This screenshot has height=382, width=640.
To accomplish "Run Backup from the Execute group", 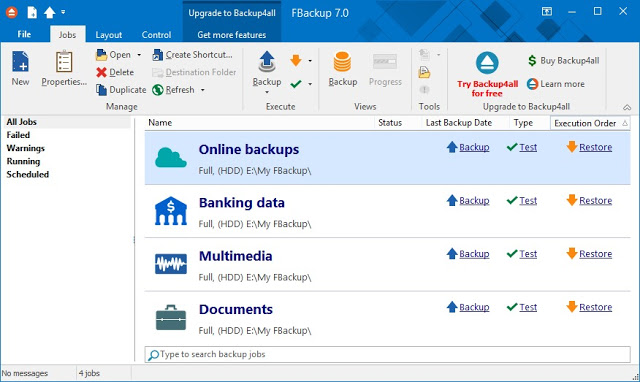I will [x=267, y=69].
